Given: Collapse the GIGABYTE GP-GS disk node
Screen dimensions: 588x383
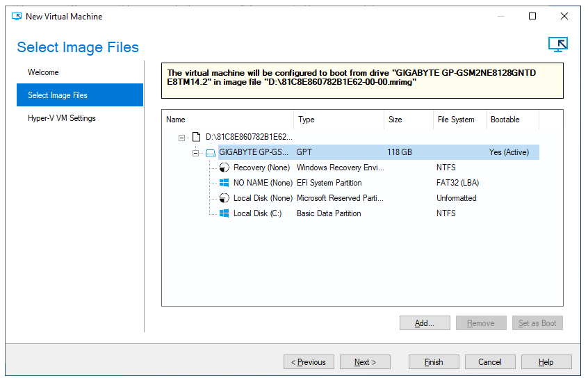Looking at the screenshot, I should point(196,152).
